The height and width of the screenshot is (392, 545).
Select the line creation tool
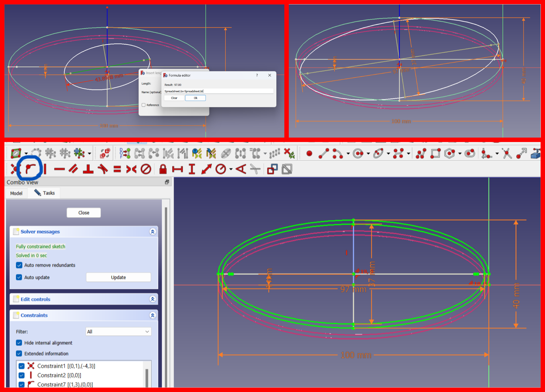click(324, 153)
